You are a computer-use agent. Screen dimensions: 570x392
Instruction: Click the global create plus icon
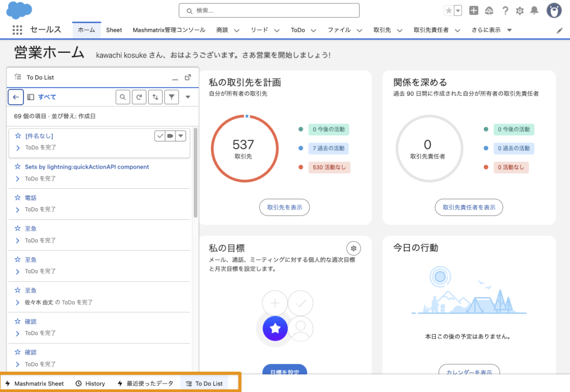474,11
